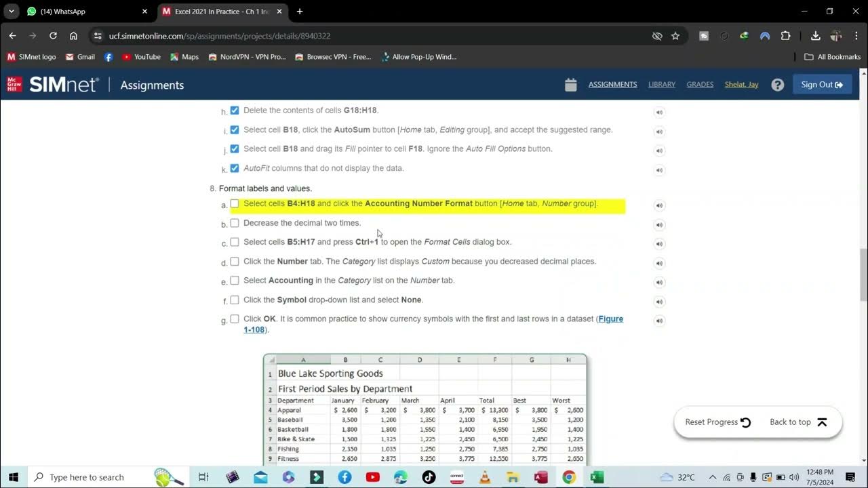The width and height of the screenshot is (868, 488).
Task: Go back to the previous page
Action: 12,36
